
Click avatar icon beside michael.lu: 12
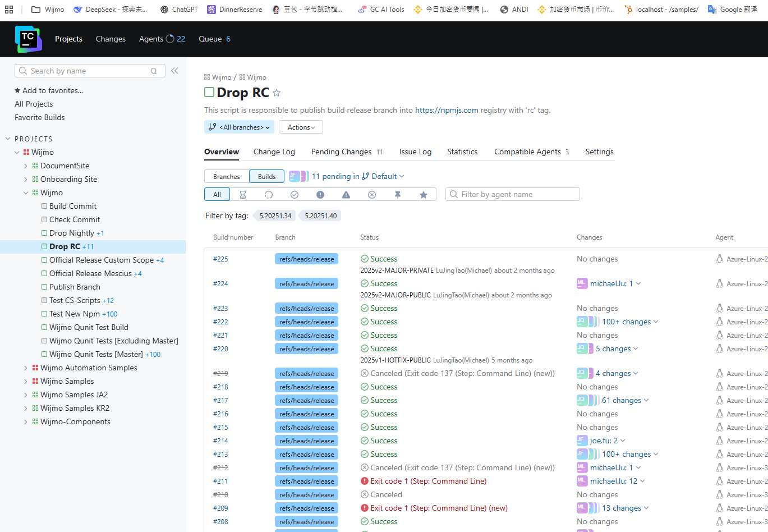(582, 481)
